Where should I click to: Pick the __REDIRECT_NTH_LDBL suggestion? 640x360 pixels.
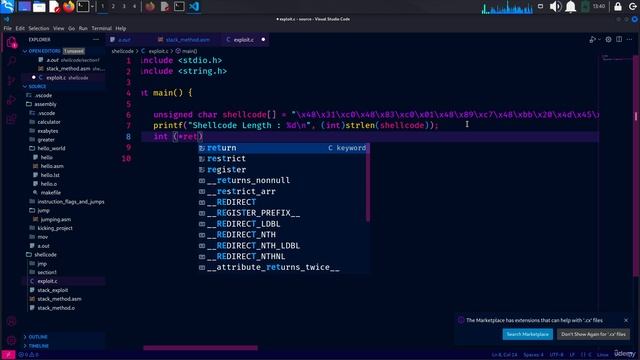point(282,246)
